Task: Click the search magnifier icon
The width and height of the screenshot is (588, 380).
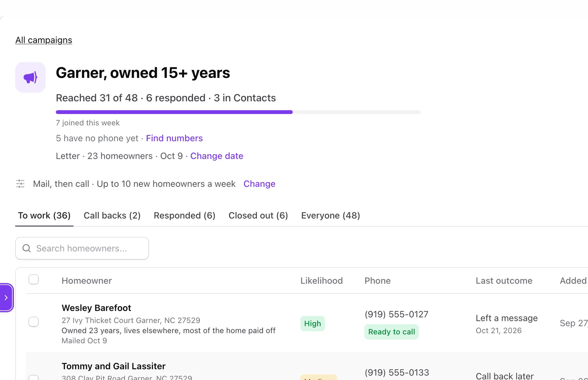Action: pos(27,248)
